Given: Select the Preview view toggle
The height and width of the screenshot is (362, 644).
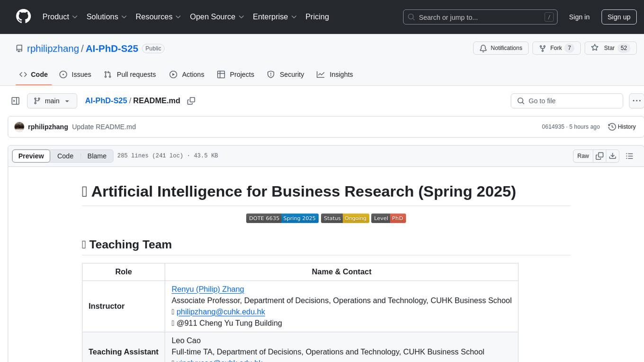Looking at the screenshot, I should 31,156.
